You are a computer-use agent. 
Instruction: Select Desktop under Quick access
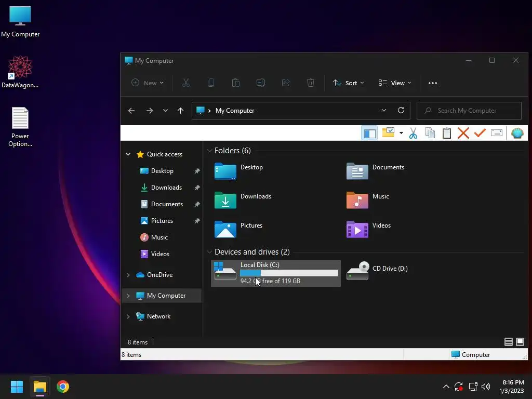coord(162,170)
